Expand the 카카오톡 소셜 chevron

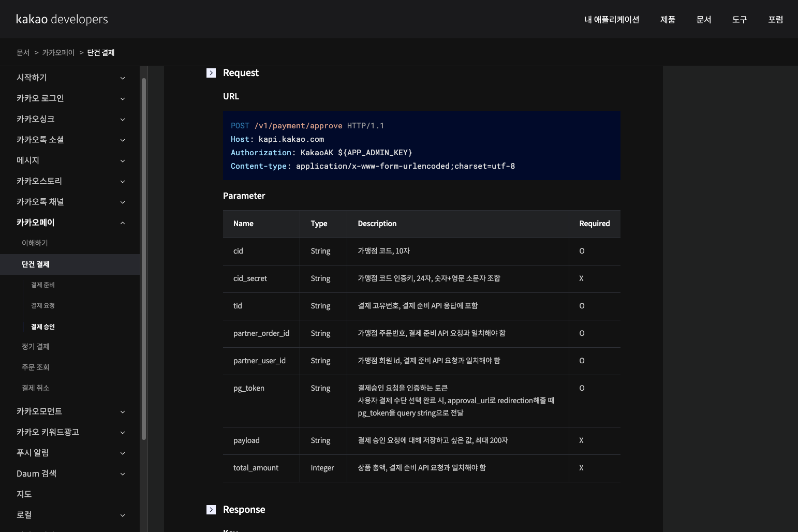click(123, 140)
